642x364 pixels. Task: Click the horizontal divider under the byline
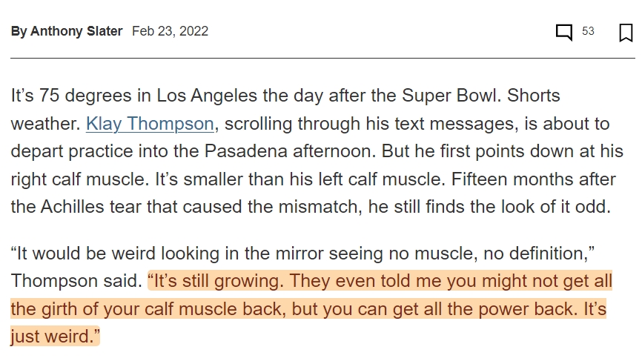pyautogui.click(x=322, y=58)
